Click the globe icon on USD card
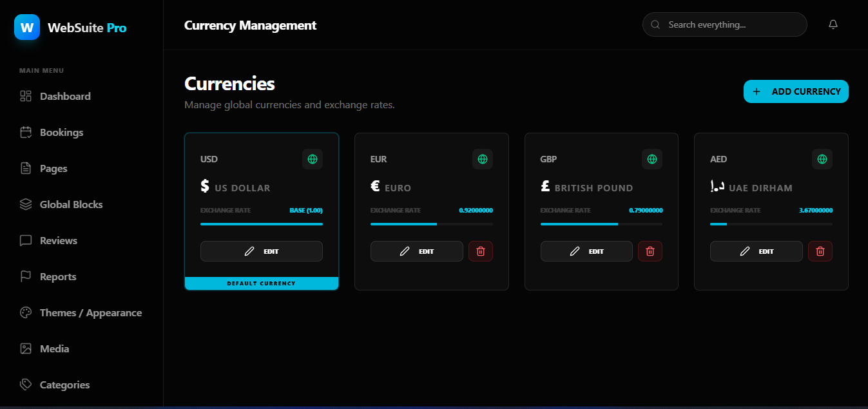868x409 pixels. 313,159
